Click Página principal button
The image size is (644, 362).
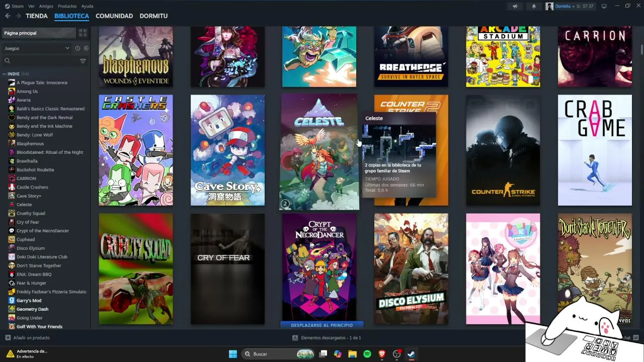(x=38, y=33)
